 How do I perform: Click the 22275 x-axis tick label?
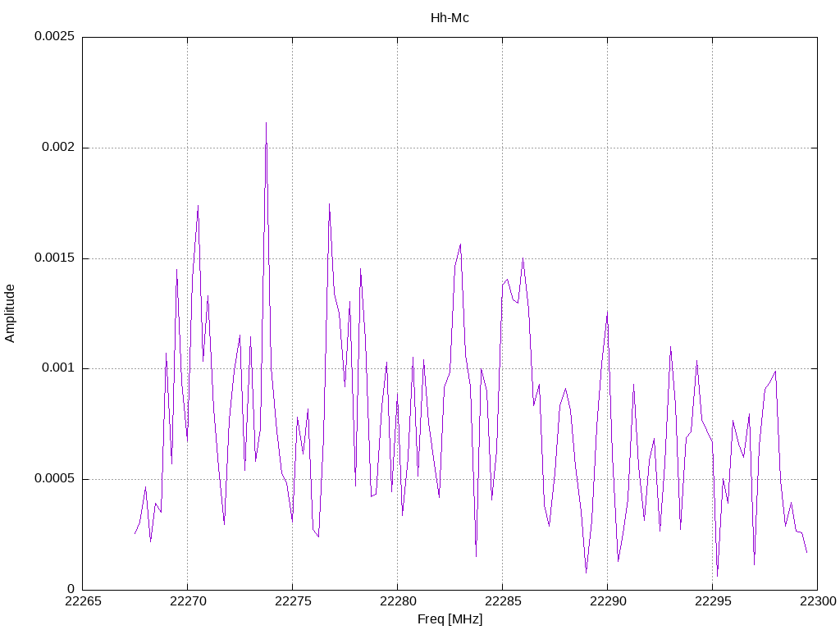[x=293, y=601]
